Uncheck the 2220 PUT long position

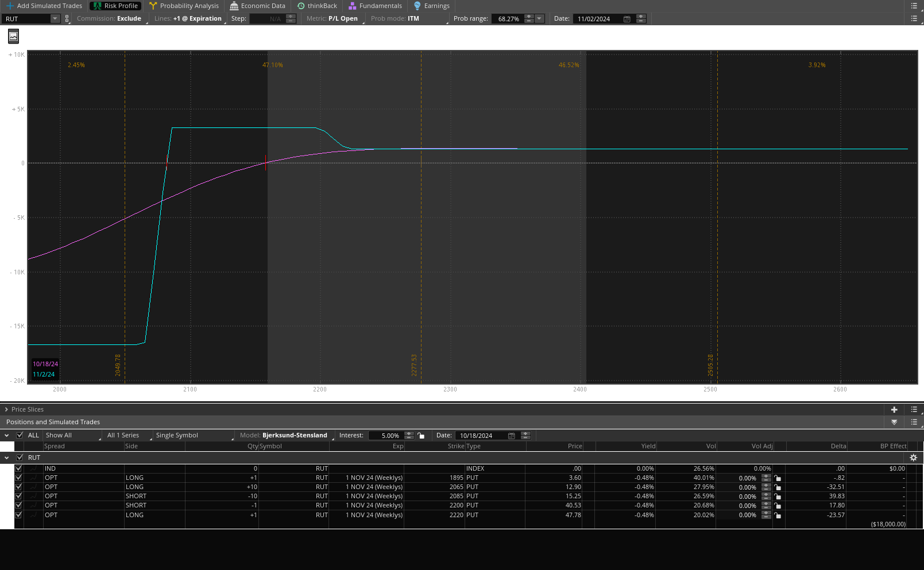click(18, 515)
